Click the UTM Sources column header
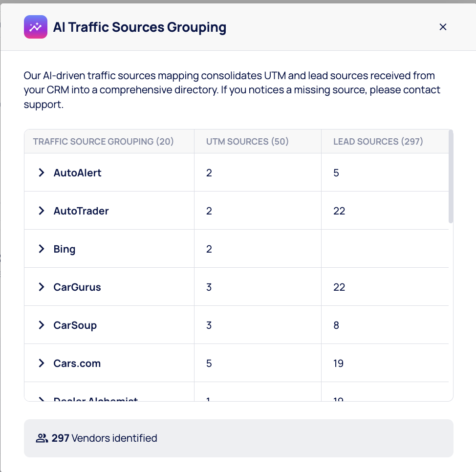This screenshot has height=472, width=476. pyautogui.click(x=247, y=142)
